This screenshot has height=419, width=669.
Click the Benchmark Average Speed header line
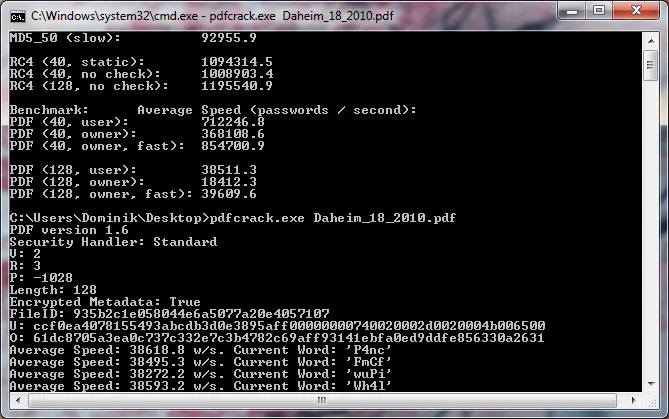tap(213, 110)
